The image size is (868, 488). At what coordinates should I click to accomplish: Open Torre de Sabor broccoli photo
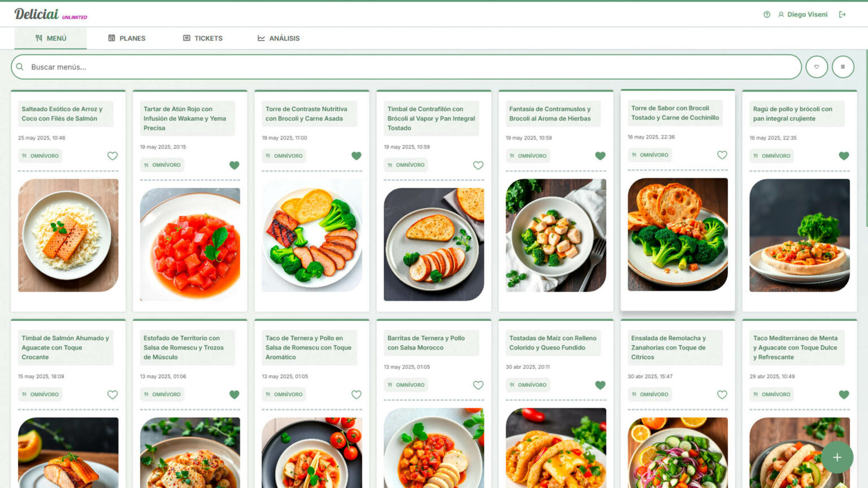pyautogui.click(x=678, y=234)
